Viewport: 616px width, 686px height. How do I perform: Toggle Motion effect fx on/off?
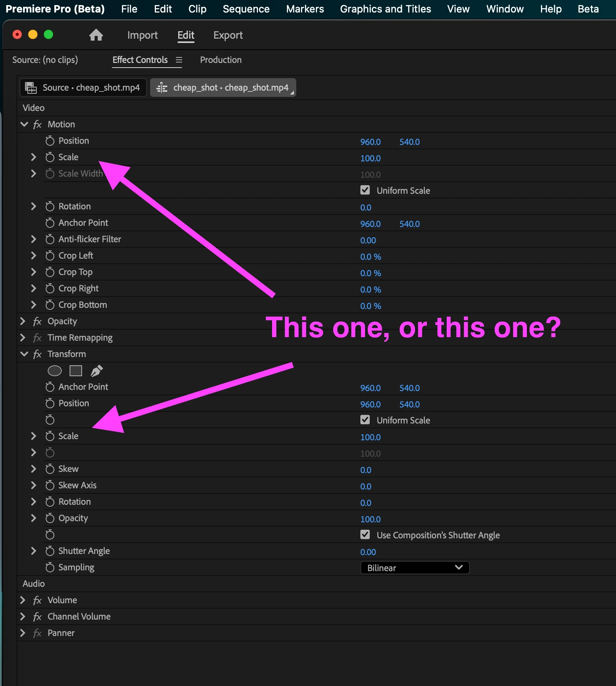(x=37, y=124)
